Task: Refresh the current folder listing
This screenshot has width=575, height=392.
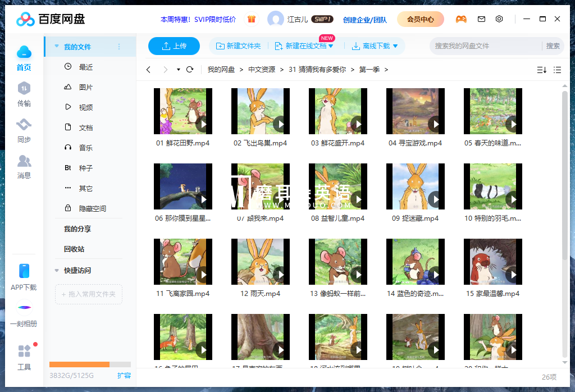Action: click(x=190, y=70)
